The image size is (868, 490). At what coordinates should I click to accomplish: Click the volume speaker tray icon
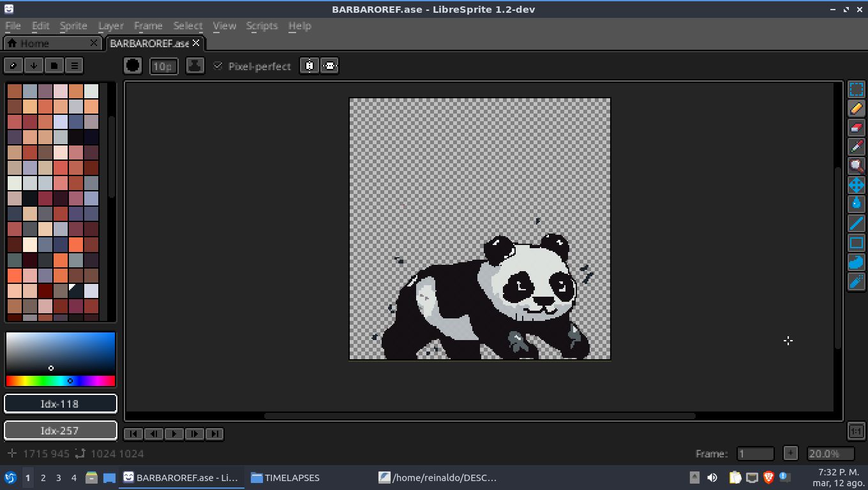(x=712, y=477)
